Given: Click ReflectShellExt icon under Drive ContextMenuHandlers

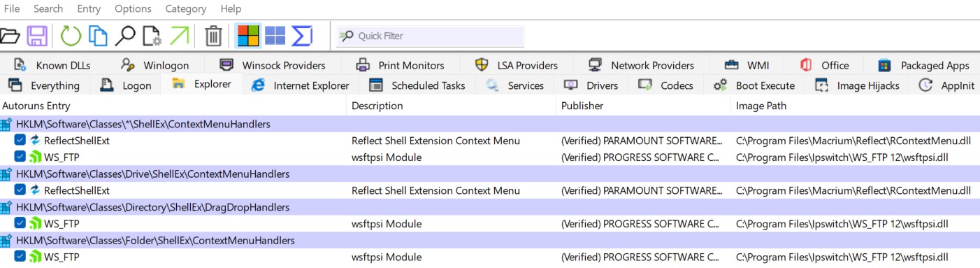Looking at the screenshot, I should click(34, 190).
